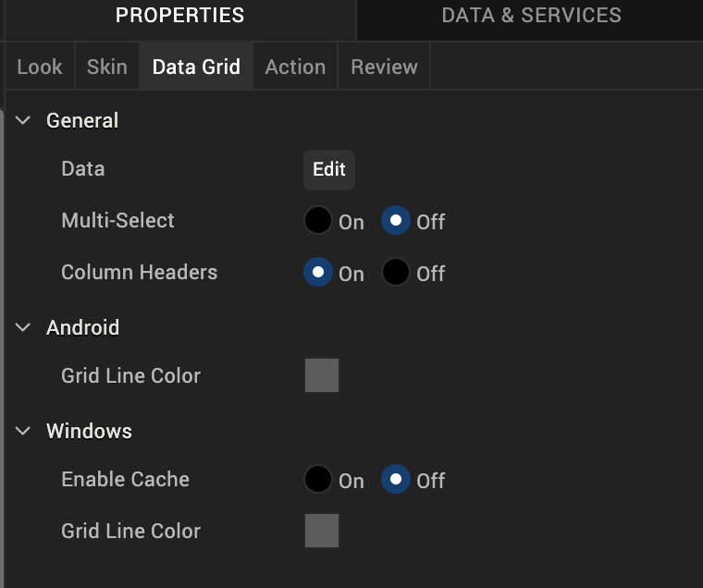Switch to the Skin tab
Screen dimensions: 703x588
[x=107, y=67]
